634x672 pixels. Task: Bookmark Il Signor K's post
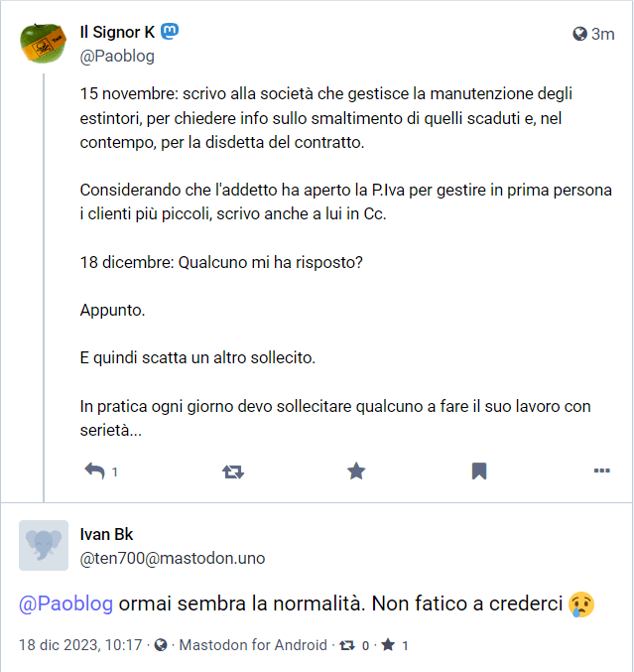479,471
